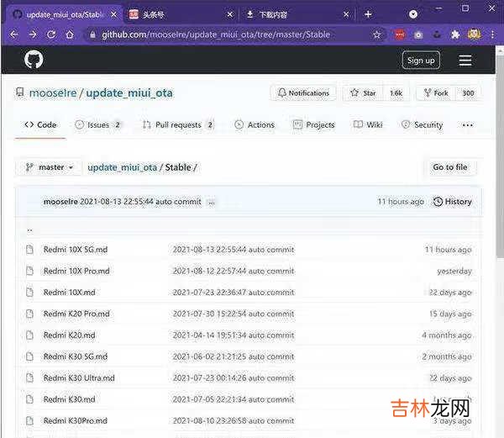
Task: Toggle repository Notifications subscription
Action: [x=303, y=93]
